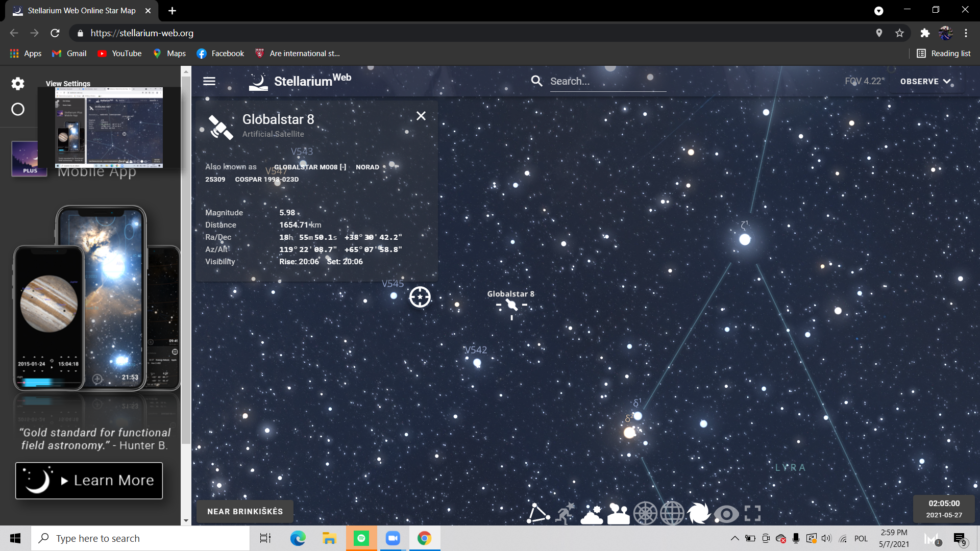
Task: Open View Settings gear icon
Action: point(18,84)
